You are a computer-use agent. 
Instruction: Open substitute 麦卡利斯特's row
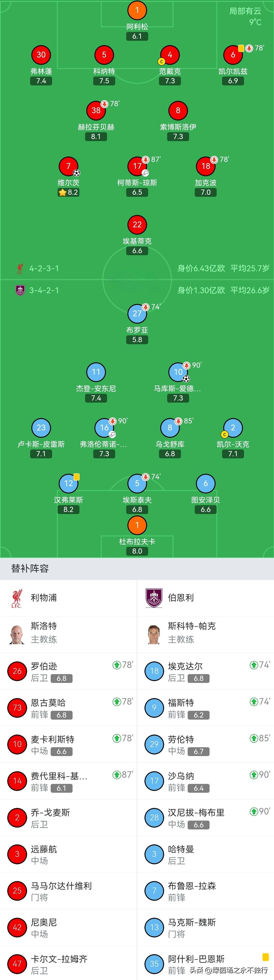(68, 744)
